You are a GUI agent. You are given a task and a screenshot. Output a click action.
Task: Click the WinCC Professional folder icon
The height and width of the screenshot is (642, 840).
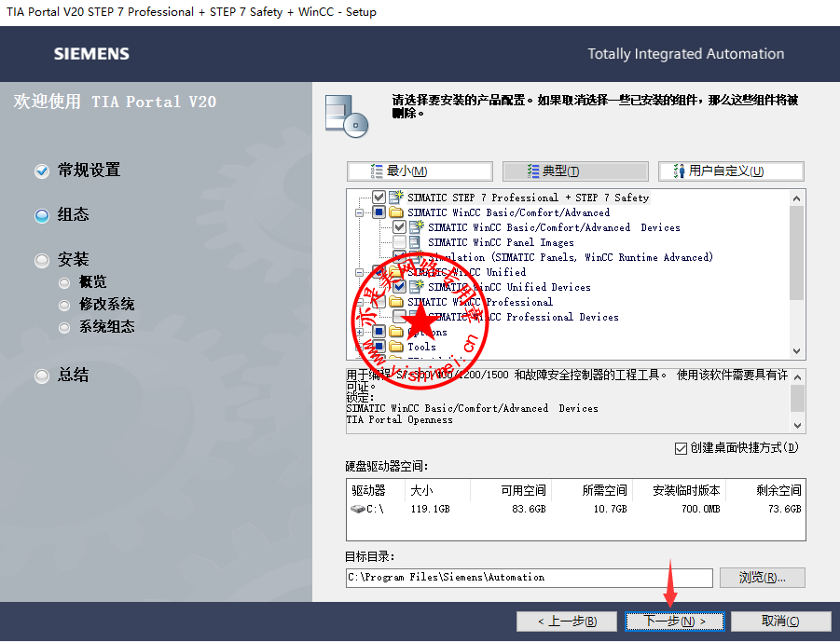point(396,302)
